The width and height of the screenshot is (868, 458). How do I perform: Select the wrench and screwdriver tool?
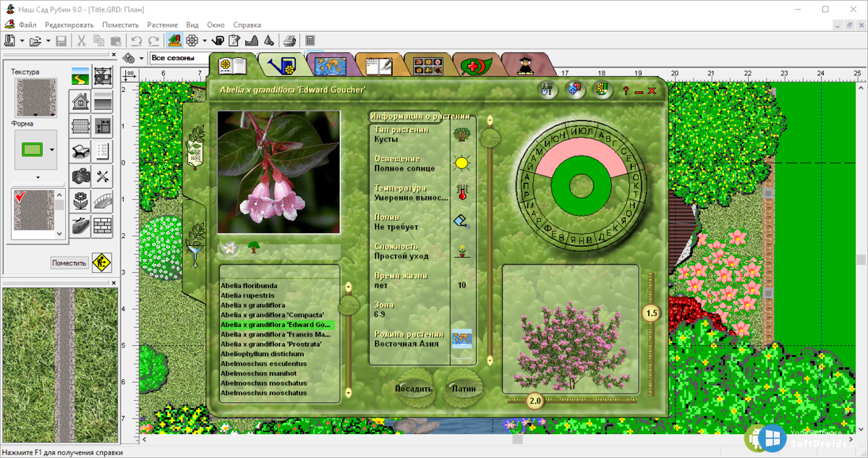pyautogui.click(x=103, y=176)
